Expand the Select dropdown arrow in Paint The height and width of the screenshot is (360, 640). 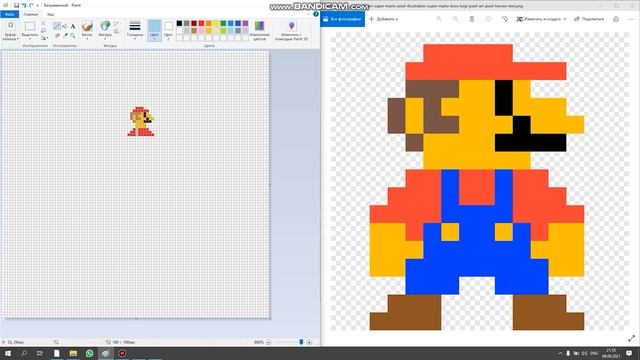(30, 38)
